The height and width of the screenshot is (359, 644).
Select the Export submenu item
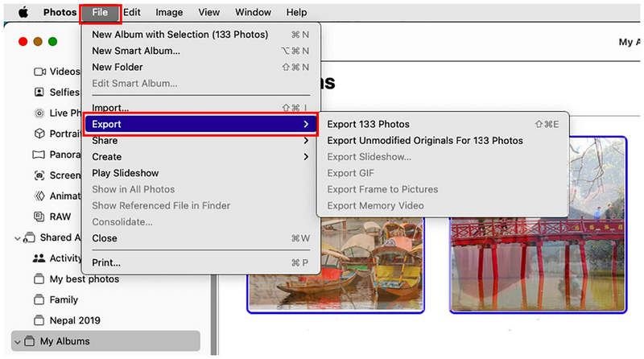pos(200,124)
